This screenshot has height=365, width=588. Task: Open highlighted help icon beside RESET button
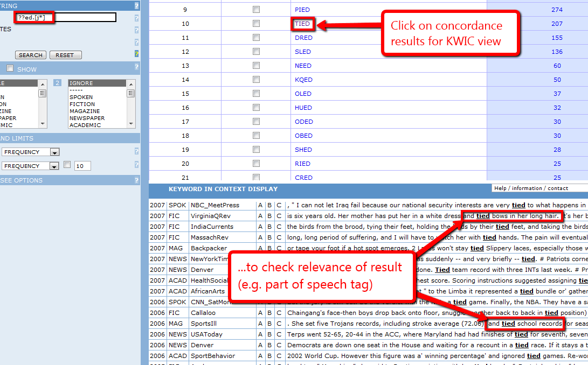click(136, 54)
